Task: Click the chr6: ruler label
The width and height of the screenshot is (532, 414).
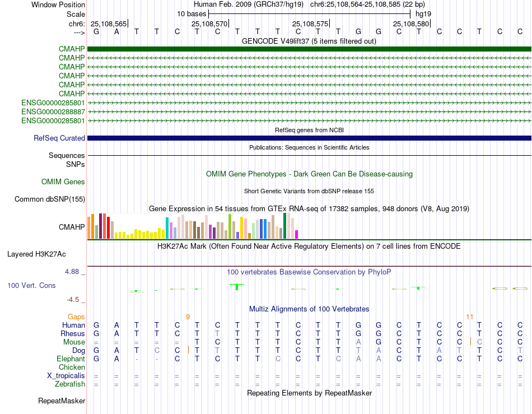Action: click(x=77, y=24)
